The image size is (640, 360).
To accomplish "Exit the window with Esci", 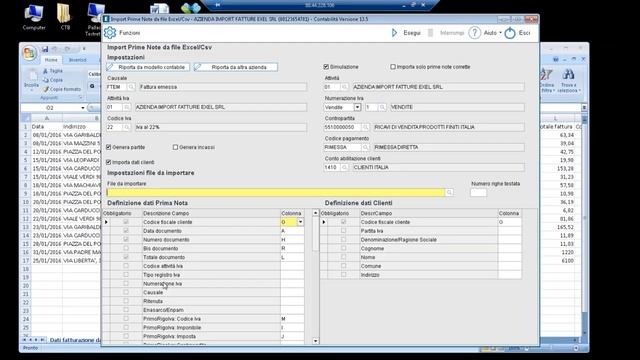I will pos(518,33).
